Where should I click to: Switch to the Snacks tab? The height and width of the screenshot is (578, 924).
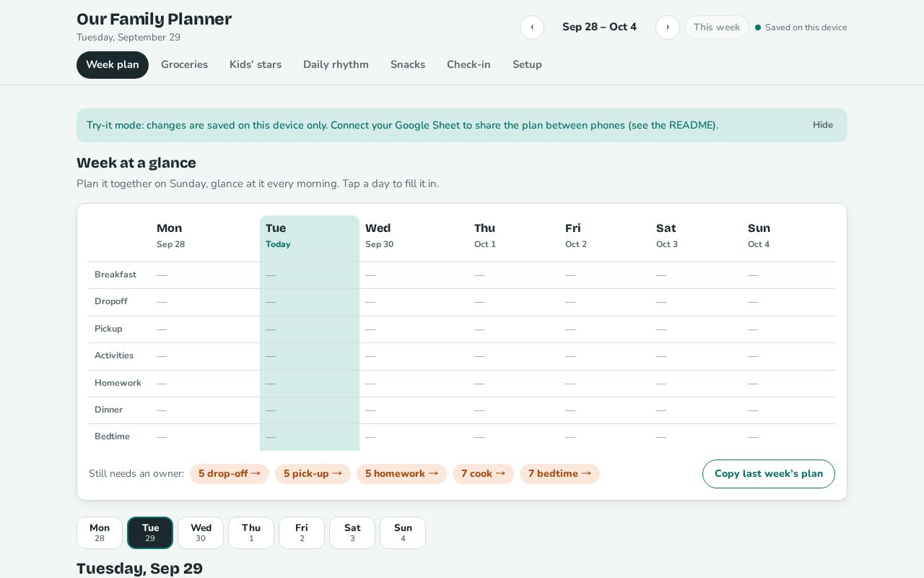pyautogui.click(x=408, y=65)
